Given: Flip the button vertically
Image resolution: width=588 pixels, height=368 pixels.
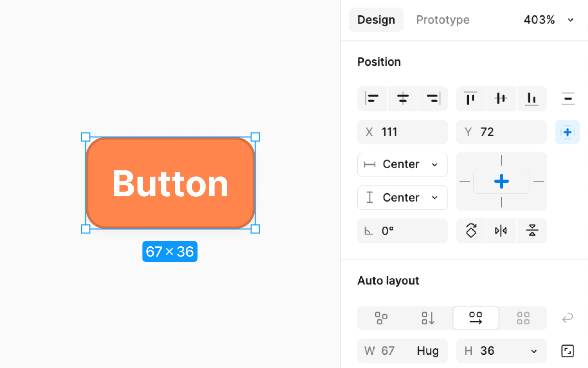Looking at the screenshot, I should (532, 231).
